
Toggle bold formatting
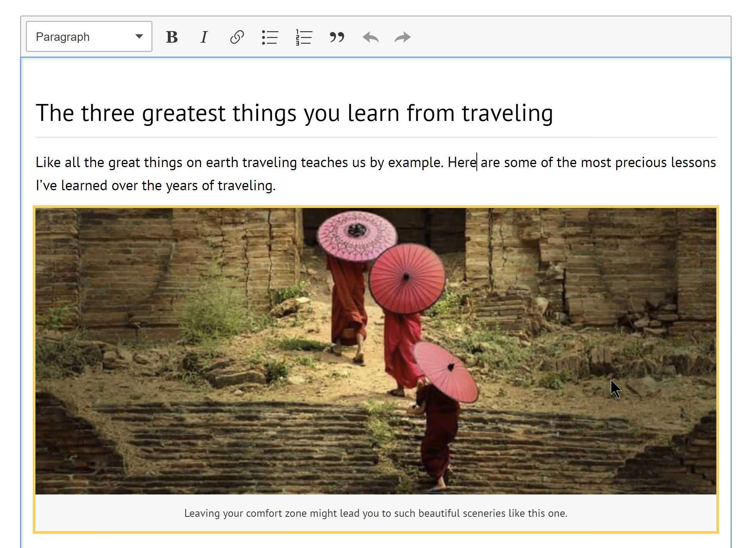click(172, 37)
